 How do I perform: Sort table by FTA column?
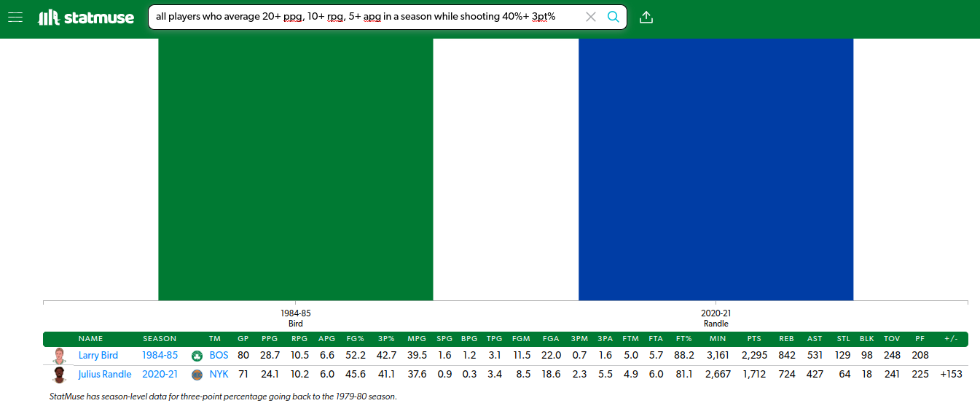tap(656, 339)
